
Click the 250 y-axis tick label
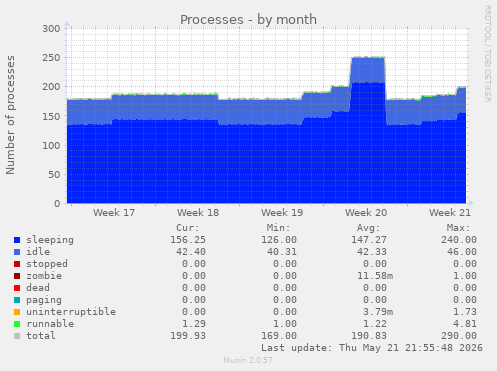(x=51, y=58)
